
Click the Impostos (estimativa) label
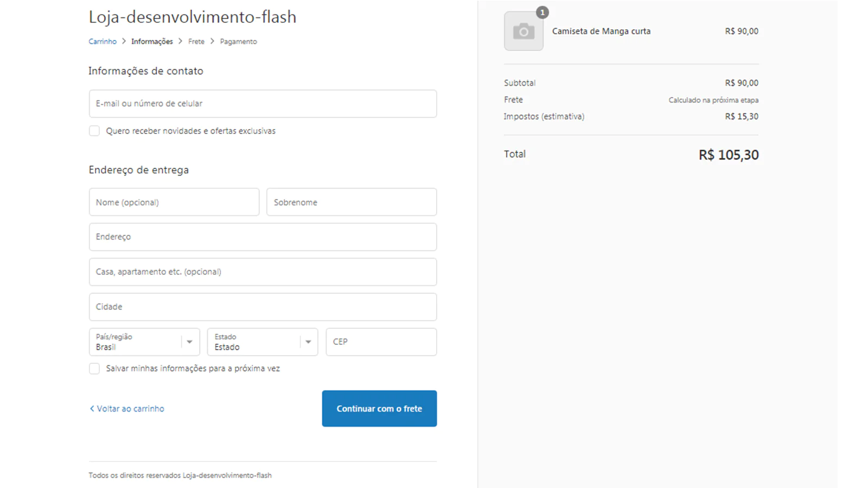544,117
